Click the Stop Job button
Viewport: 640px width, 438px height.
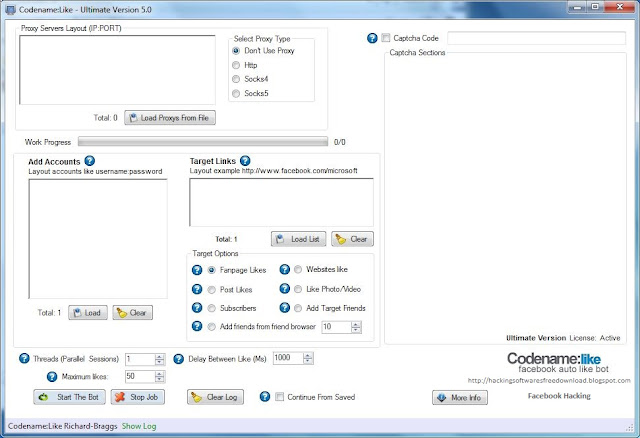pyautogui.click(x=138, y=397)
